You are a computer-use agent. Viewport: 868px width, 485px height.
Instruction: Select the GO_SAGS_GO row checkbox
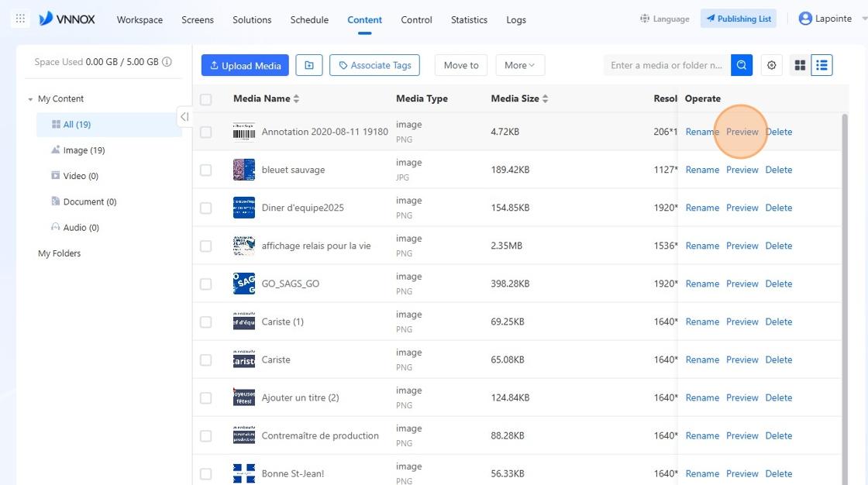(206, 284)
